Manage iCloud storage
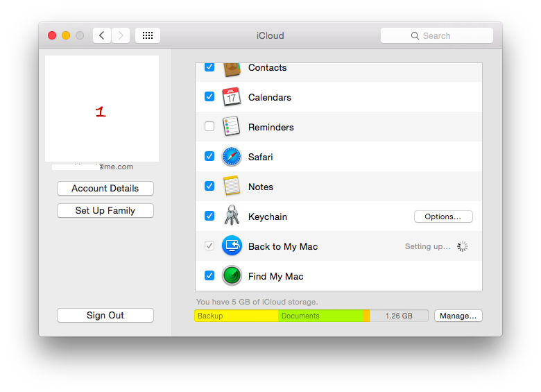The image size is (541, 392). pyautogui.click(x=458, y=316)
